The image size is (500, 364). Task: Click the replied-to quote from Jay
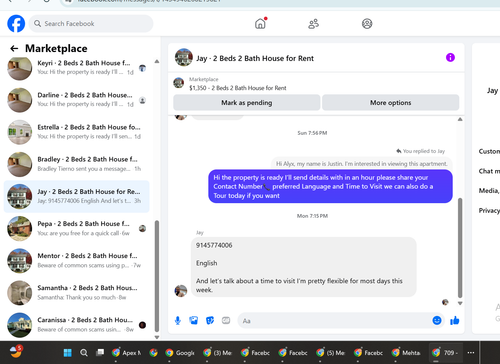click(x=362, y=164)
